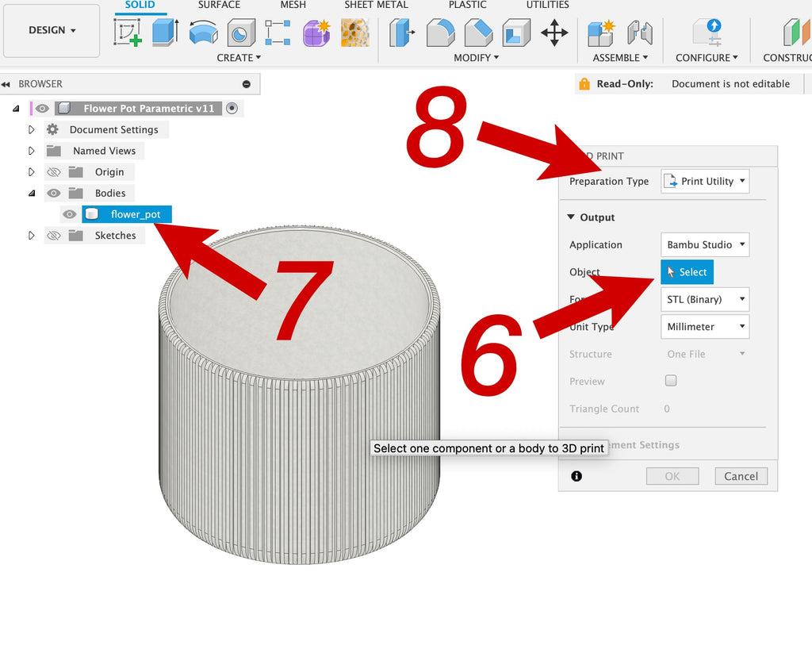Activate the root component radio button
The width and height of the screenshot is (812, 649).
pyautogui.click(x=232, y=108)
